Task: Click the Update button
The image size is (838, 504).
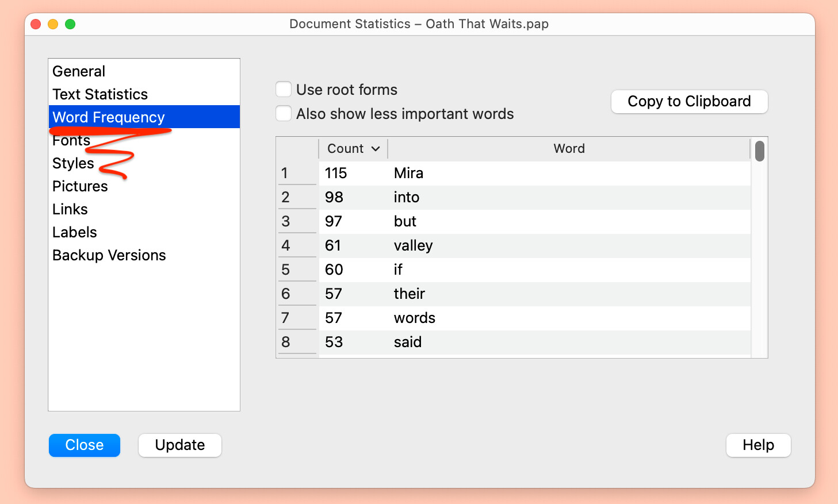Action: 179,445
